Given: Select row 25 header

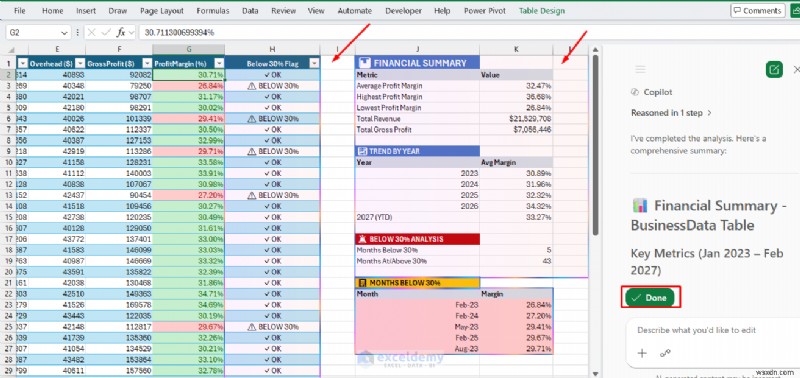Looking at the screenshot, I should point(8,326).
